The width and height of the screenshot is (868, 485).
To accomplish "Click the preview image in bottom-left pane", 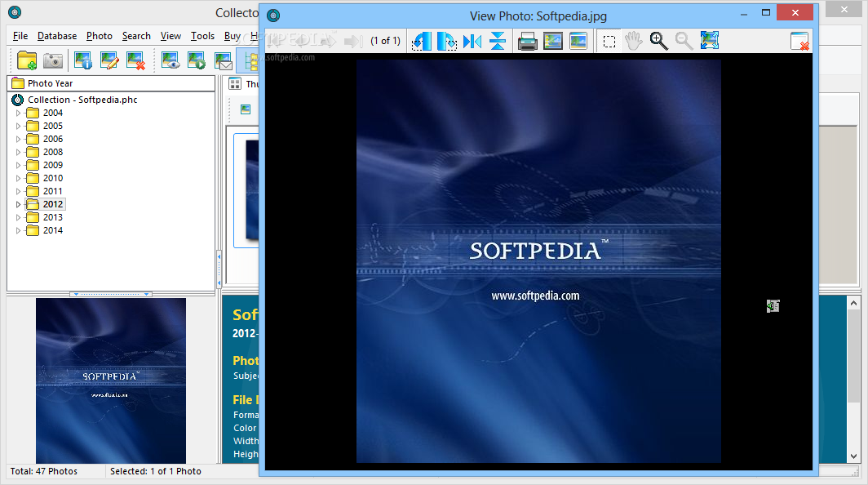I will (111, 380).
